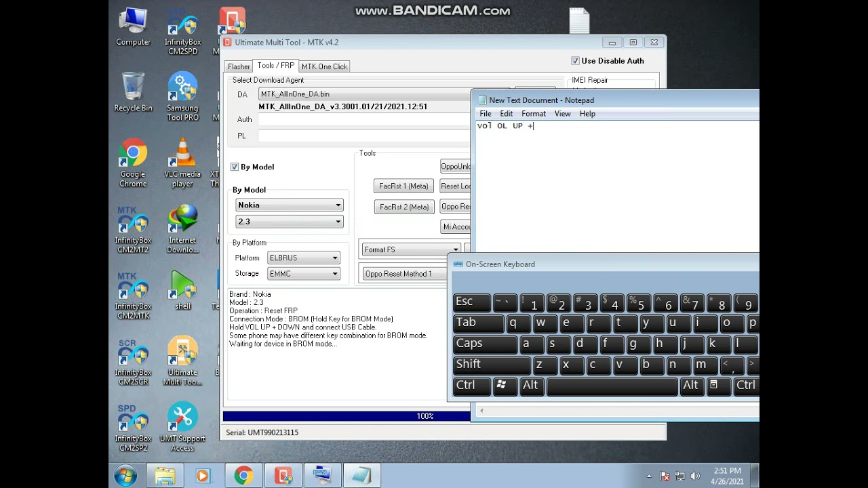Open InfinityBox CM2MT2 shortcut

(133, 229)
